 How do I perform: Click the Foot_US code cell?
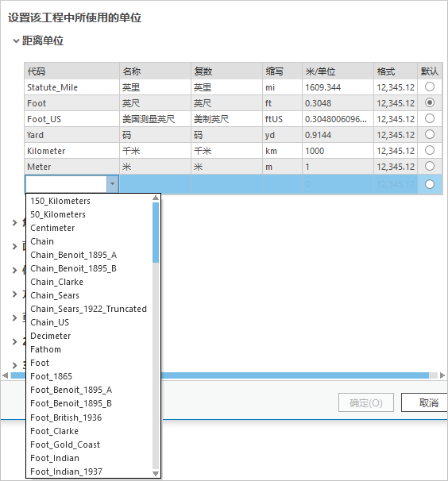tap(71, 119)
